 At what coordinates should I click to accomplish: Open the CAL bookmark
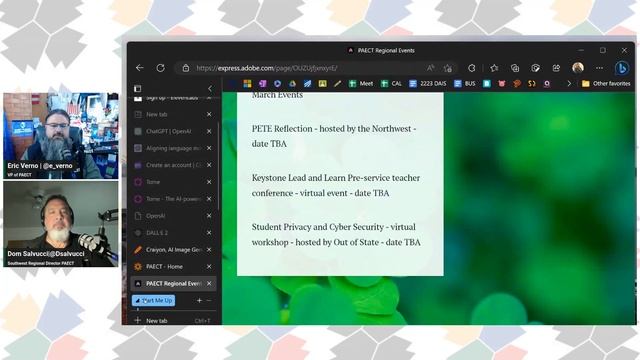391,84
